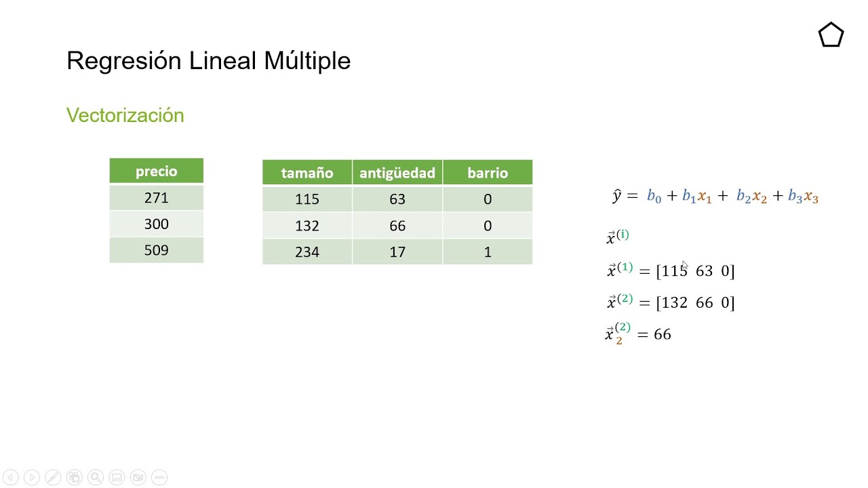Select the 'antigüedad' column header
The height and width of the screenshot is (488, 868).
(x=397, y=173)
